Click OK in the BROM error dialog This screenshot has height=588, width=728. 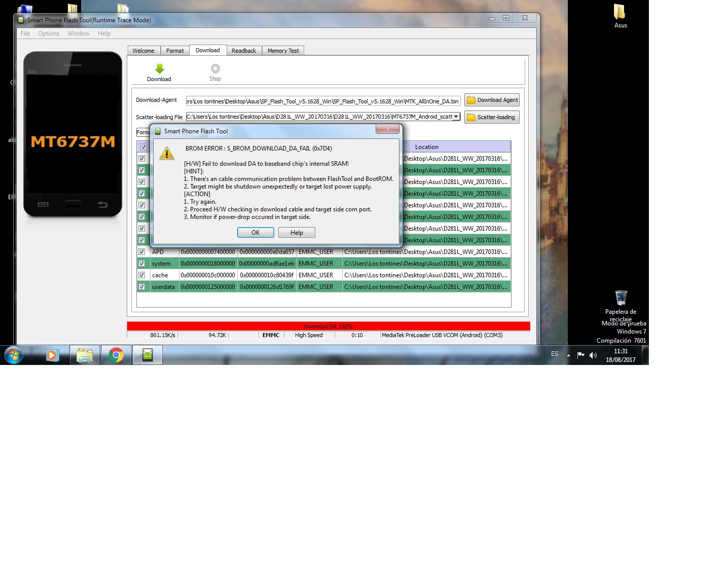(x=256, y=233)
